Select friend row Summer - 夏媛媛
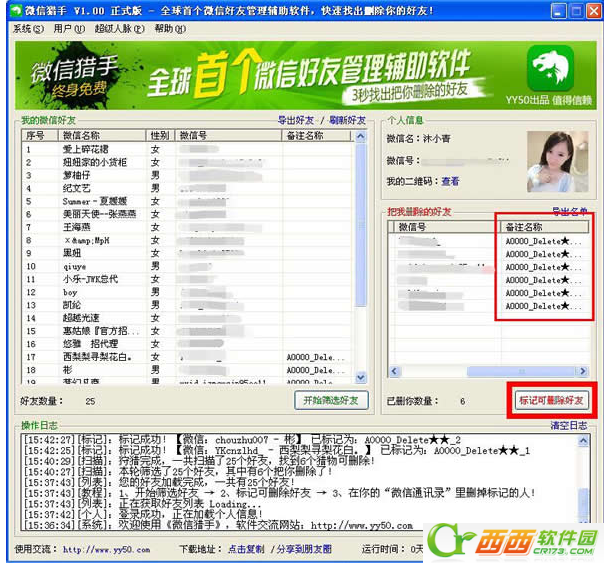Viewport: 604px width, 563px height. click(x=188, y=201)
